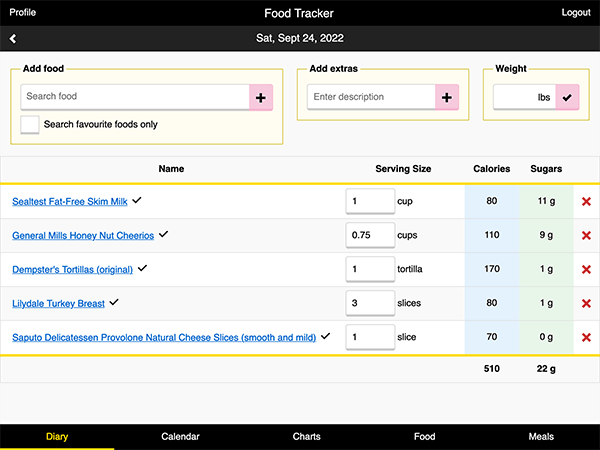600x450 pixels.
Task: Click the plus icon to add extras
Action: click(447, 98)
